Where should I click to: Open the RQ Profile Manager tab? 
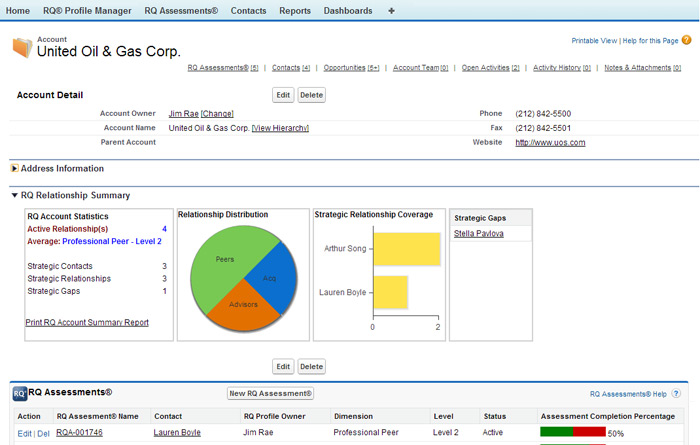(87, 11)
